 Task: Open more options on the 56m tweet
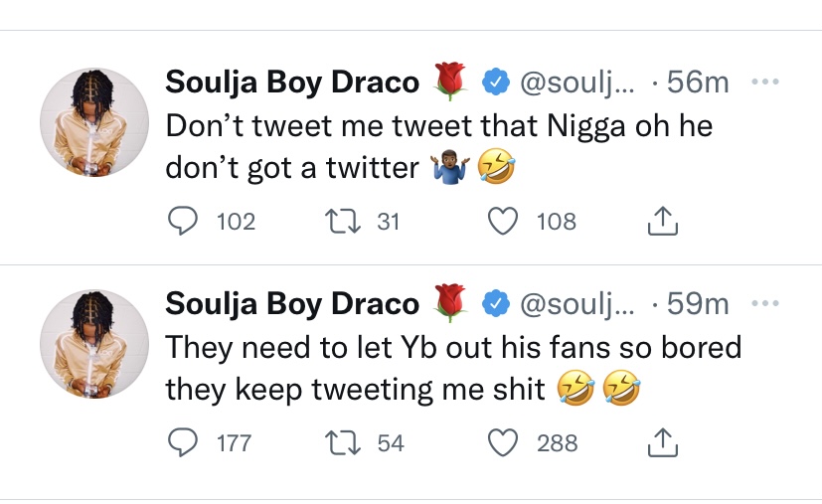click(764, 82)
